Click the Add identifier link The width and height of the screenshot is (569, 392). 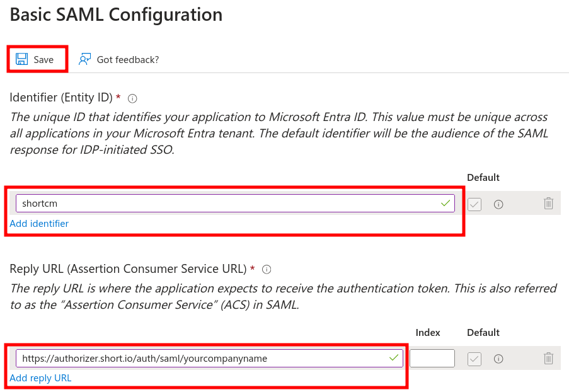(x=39, y=224)
